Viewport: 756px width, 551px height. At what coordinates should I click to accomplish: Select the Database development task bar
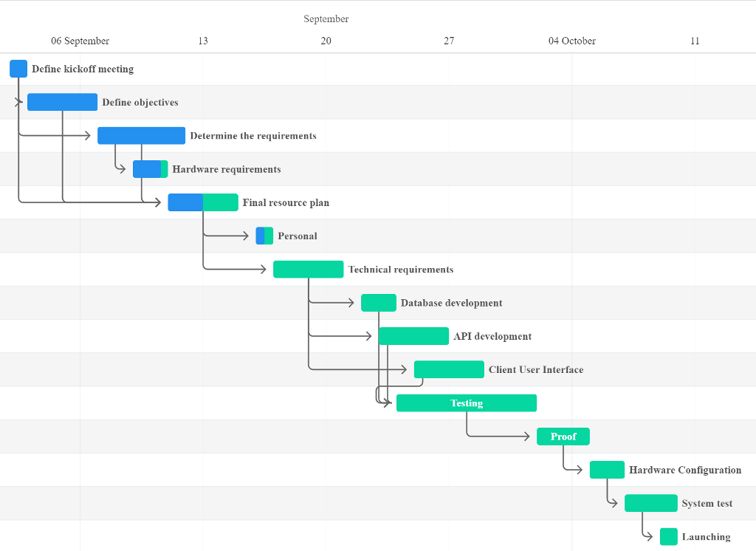(x=378, y=303)
